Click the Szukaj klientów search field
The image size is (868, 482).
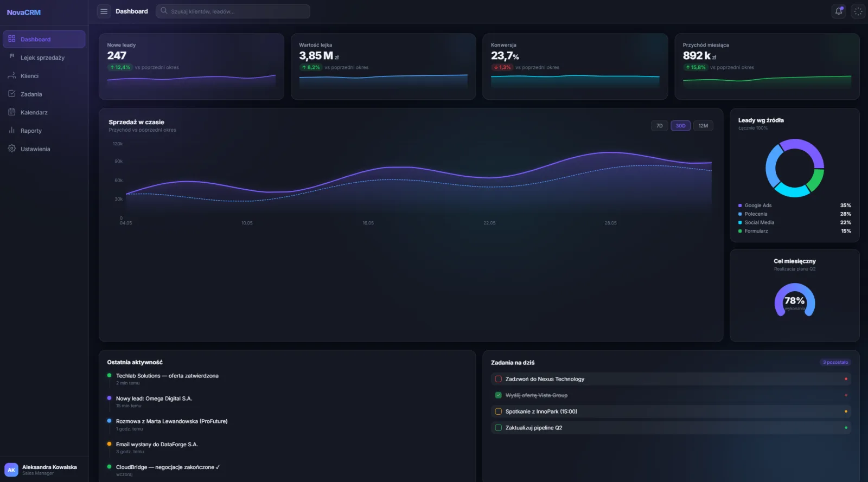(233, 11)
